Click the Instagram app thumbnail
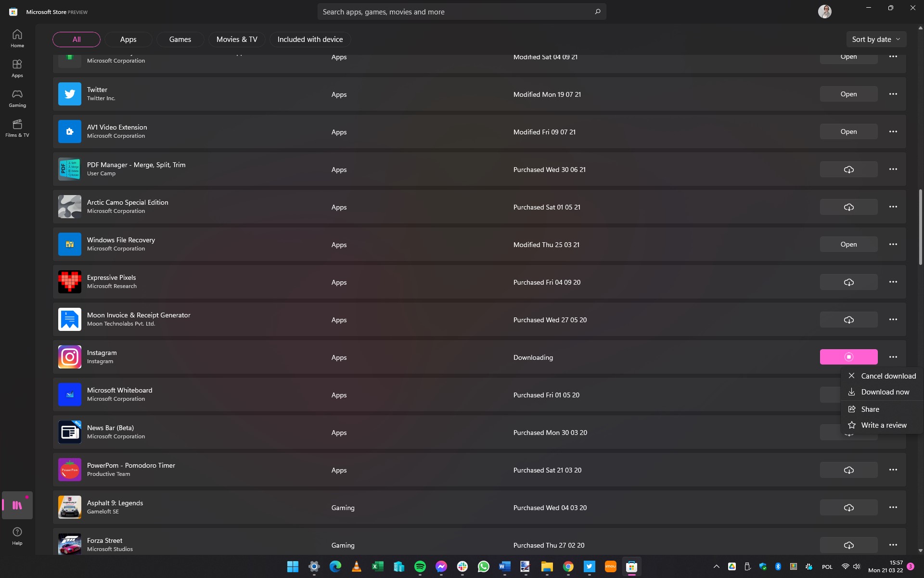The image size is (924, 578). coord(70,357)
